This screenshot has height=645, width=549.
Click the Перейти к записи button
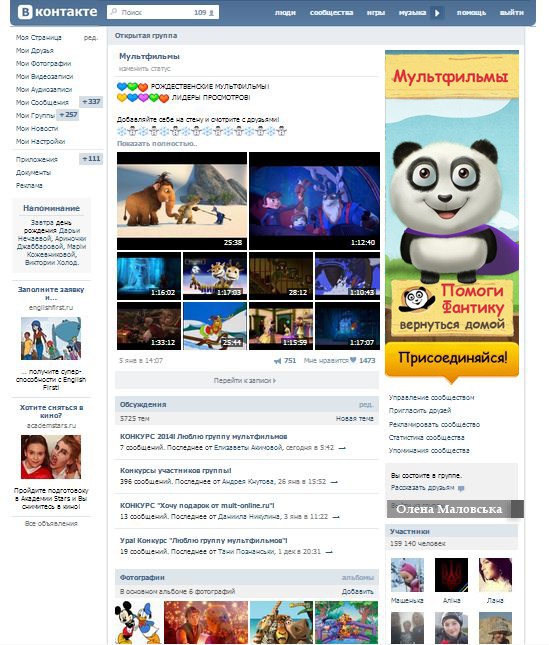tap(246, 381)
